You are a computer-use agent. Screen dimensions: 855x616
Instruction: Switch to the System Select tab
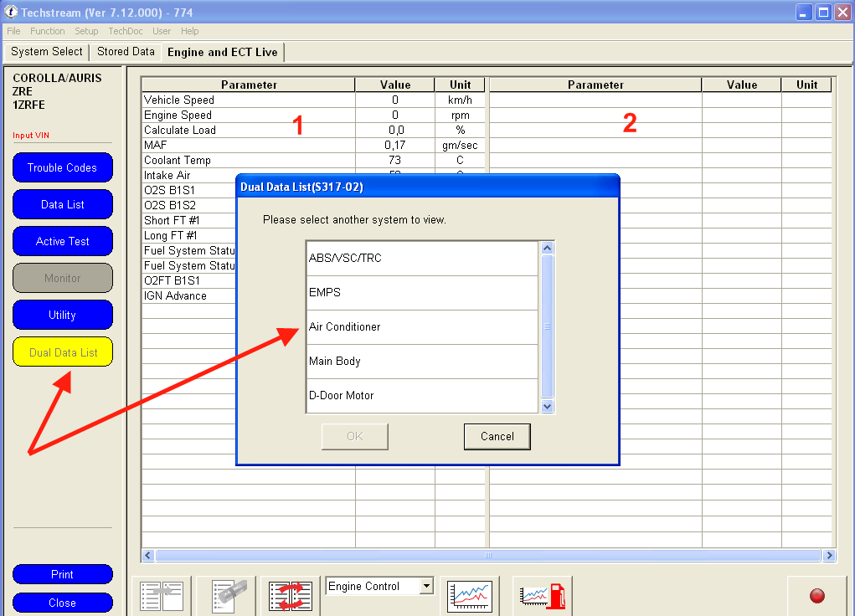[x=47, y=52]
